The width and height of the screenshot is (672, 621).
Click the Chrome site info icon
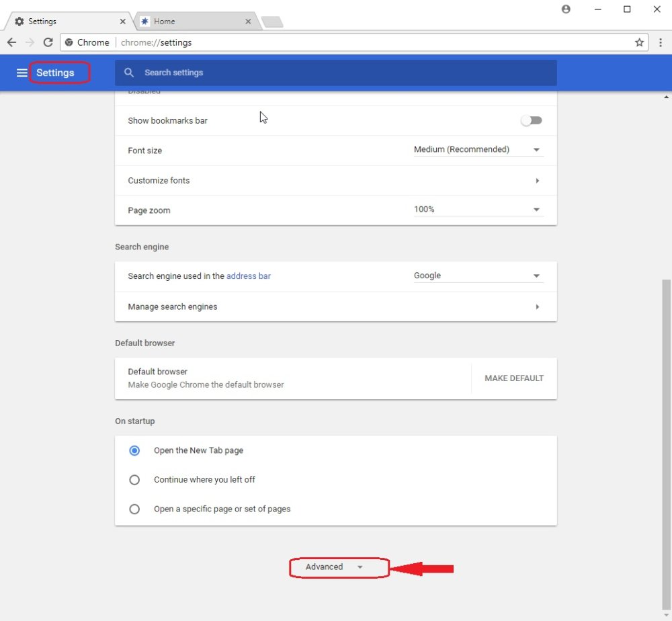click(x=69, y=42)
